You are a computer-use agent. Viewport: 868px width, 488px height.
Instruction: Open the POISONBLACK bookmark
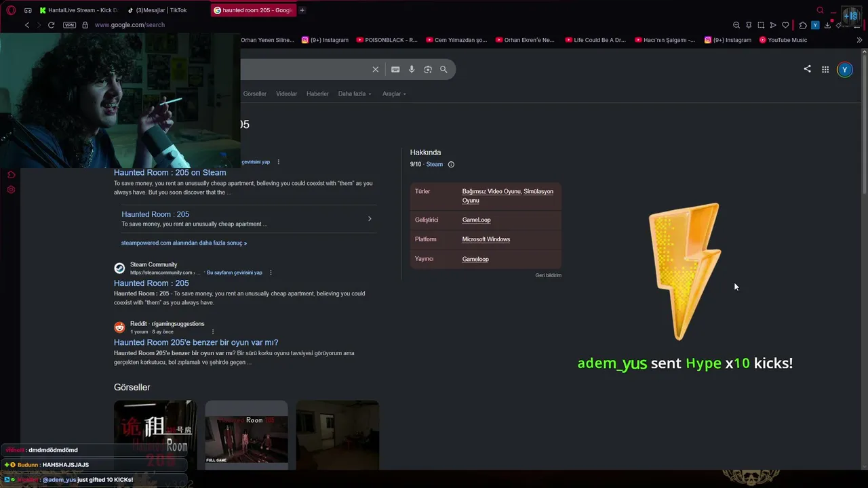tap(387, 40)
